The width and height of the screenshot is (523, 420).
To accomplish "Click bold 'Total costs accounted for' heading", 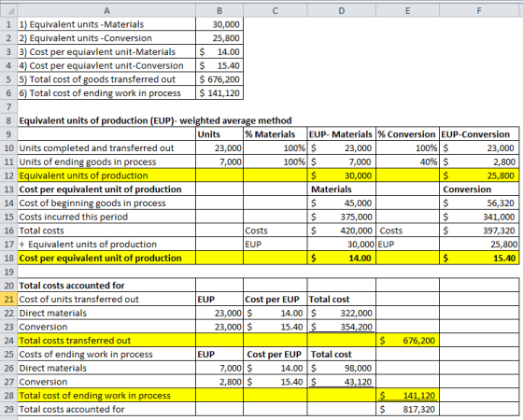I will [106, 286].
